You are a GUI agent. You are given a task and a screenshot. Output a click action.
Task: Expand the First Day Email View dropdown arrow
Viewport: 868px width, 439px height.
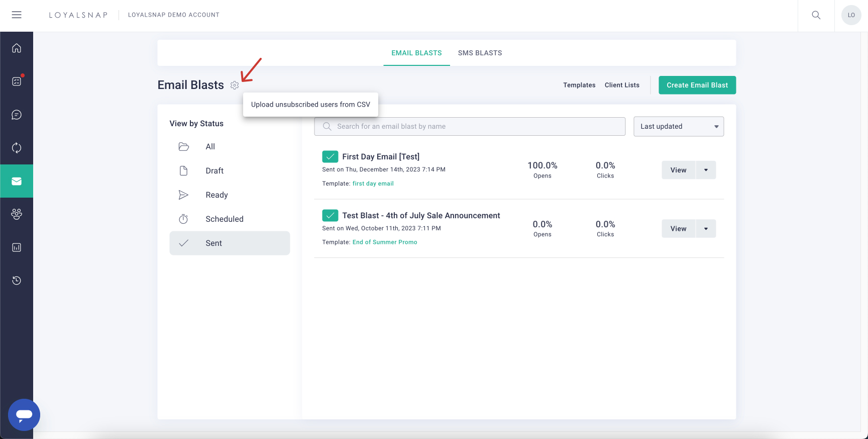pos(706,170)
